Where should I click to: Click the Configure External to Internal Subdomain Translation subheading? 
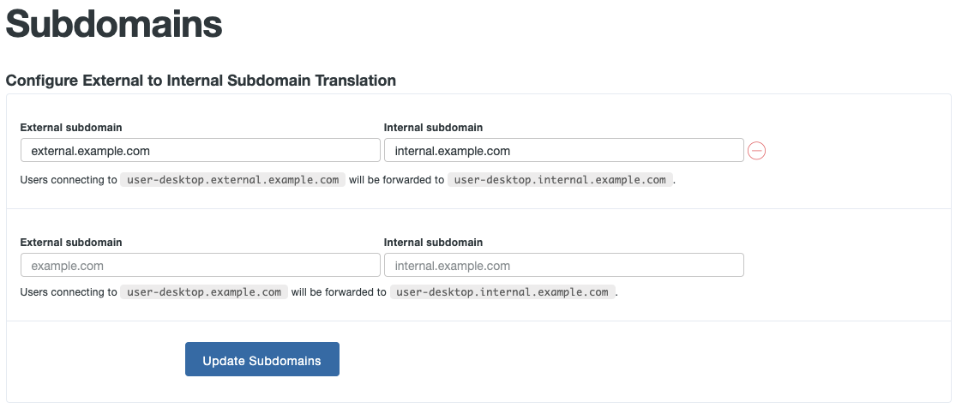[201, 81]
